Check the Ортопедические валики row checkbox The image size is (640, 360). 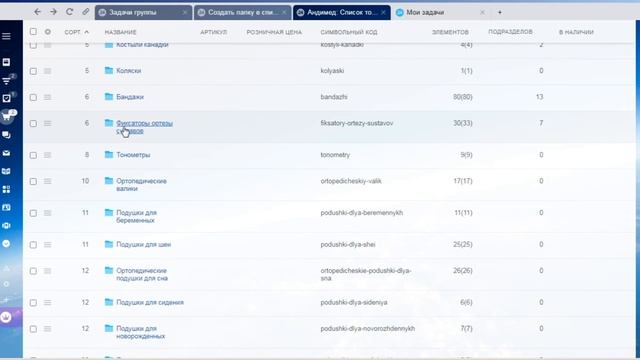pyautogui.click(x=33, y=181)
